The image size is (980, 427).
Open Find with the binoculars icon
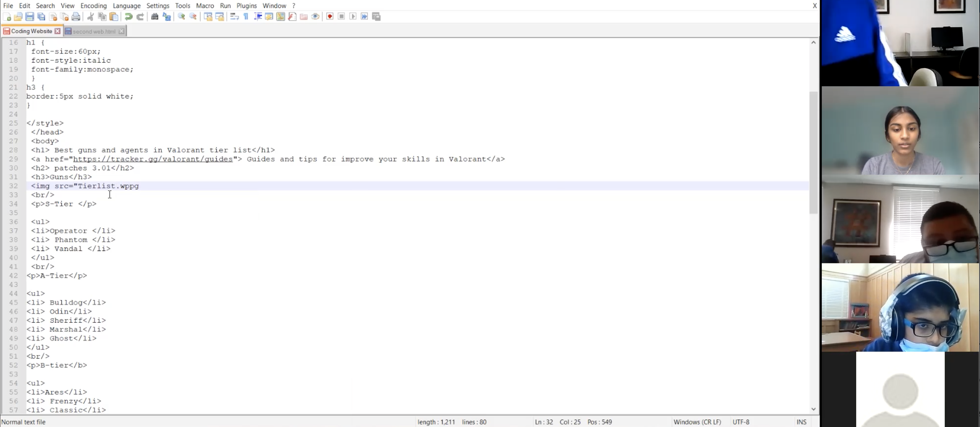(155, 16)
